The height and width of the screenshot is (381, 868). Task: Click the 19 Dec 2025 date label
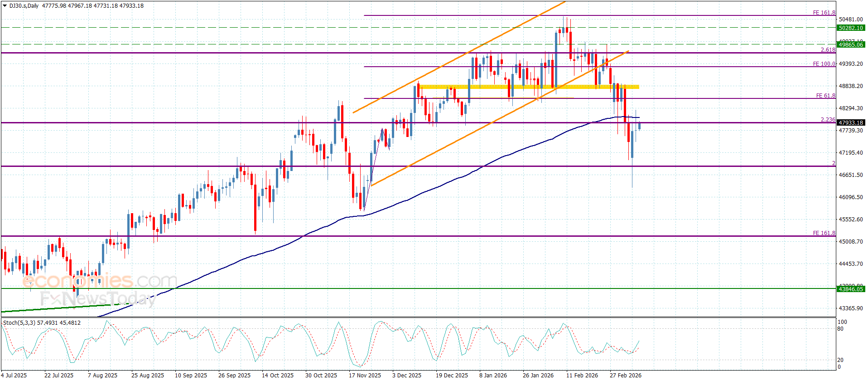coord(452,376)
